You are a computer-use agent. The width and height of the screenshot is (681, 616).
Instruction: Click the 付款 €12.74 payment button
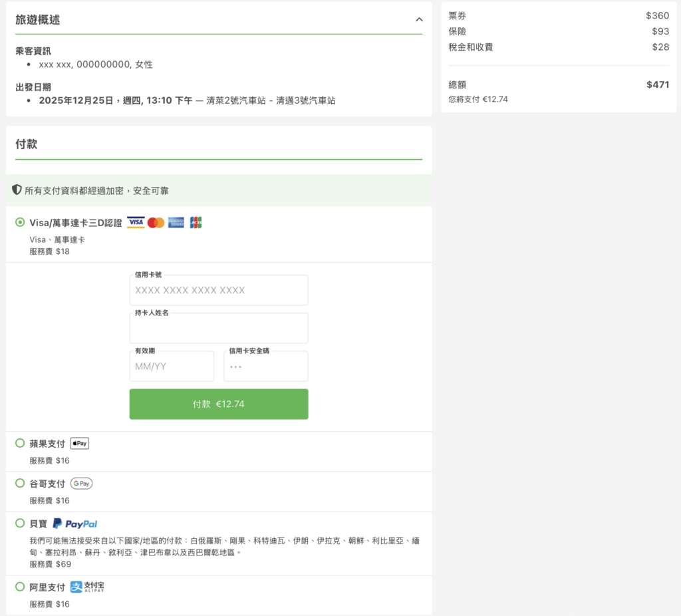point(218,404)
